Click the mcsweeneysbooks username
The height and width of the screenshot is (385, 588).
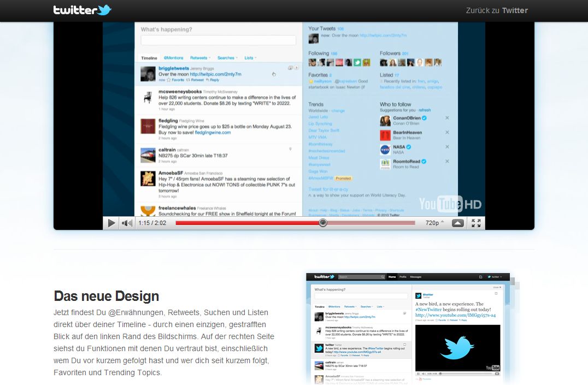click(180, 91)
